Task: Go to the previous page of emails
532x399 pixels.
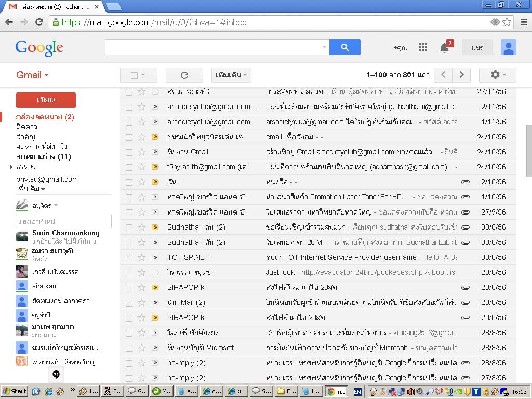Action: [x=444, y=75]
